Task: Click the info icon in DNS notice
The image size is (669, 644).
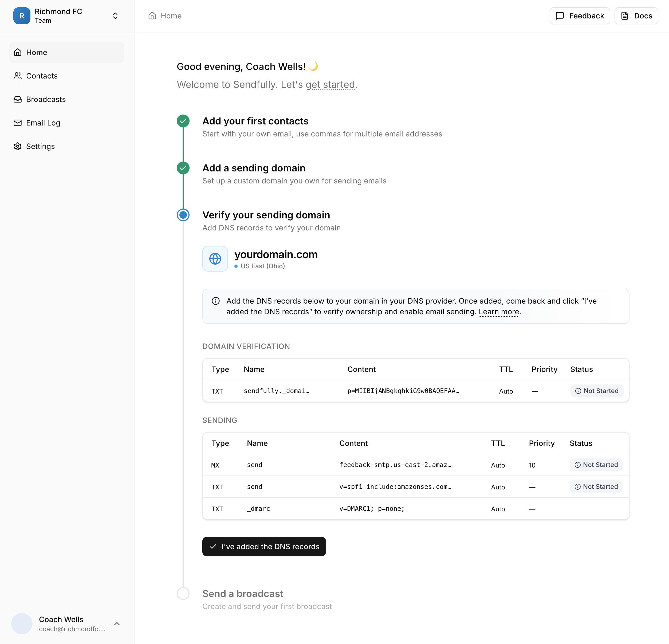Action: click(216, 301)
